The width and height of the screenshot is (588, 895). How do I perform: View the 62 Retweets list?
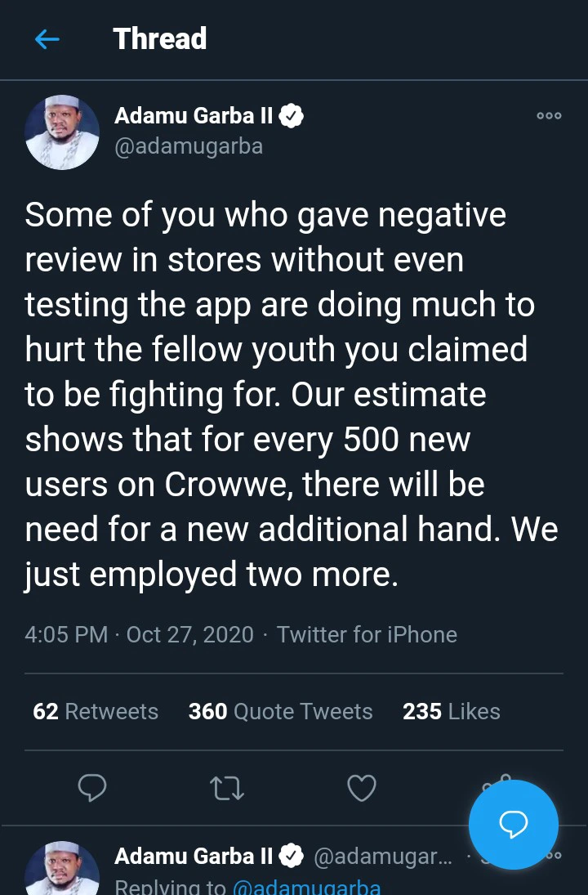[96, 711]
